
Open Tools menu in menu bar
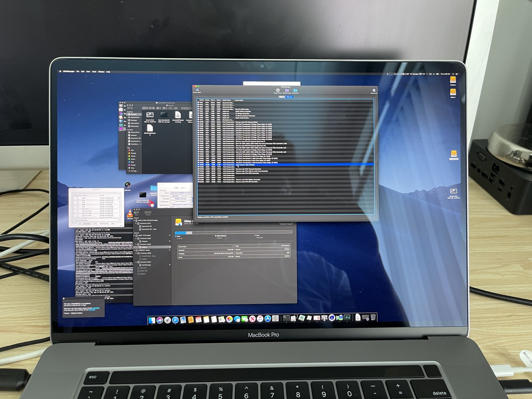[94, 72]
